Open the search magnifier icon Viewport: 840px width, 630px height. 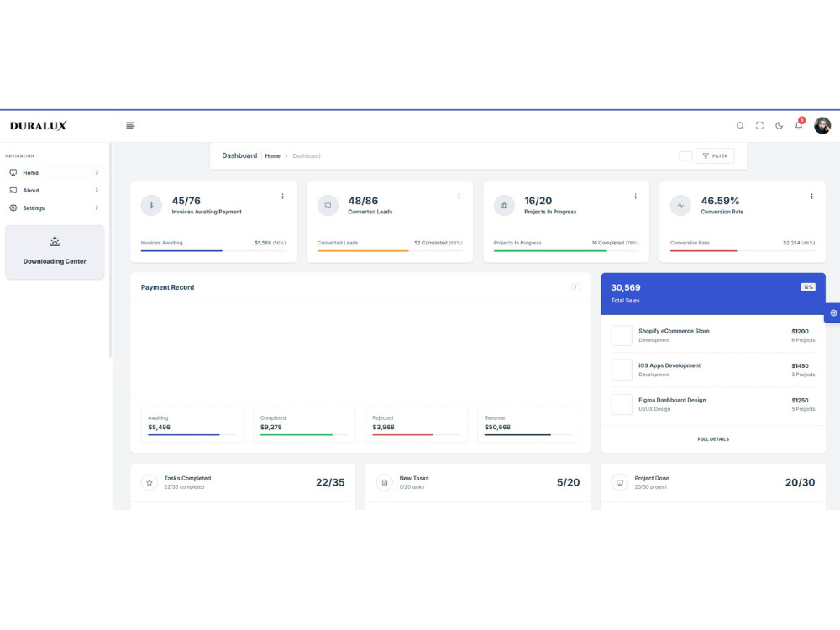coord(740,126)
